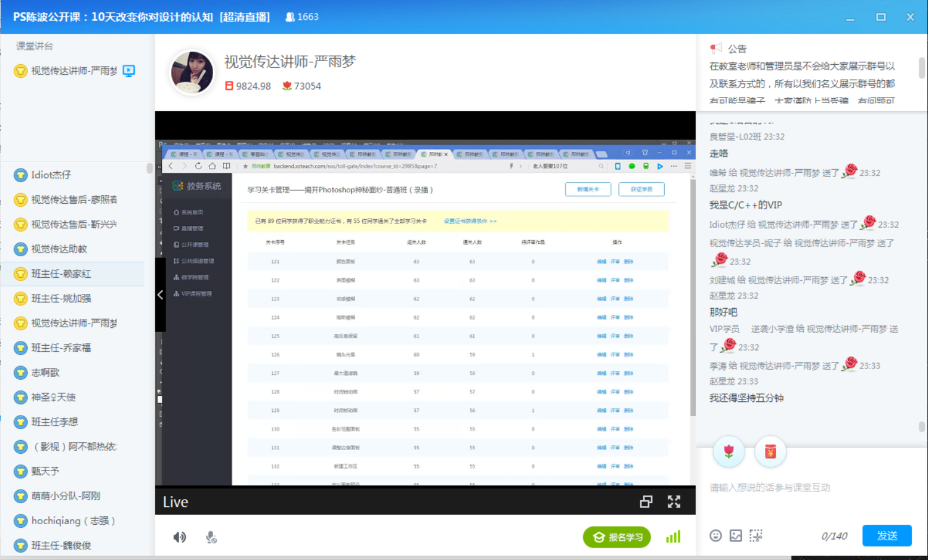Screen dimensions: 928x560
Task: Pop out the live video window
Action: tap(646, 502)
